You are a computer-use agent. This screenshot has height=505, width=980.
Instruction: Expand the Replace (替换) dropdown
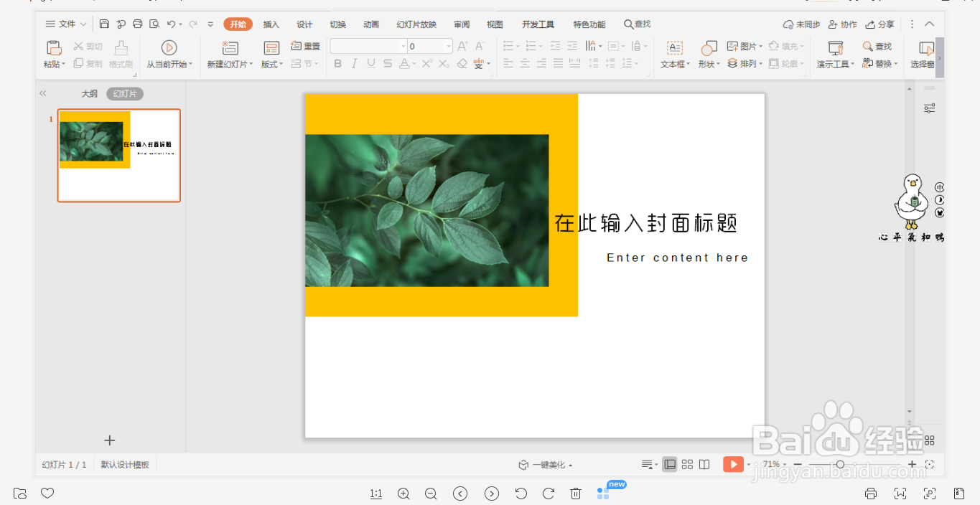tap(896, 64)
